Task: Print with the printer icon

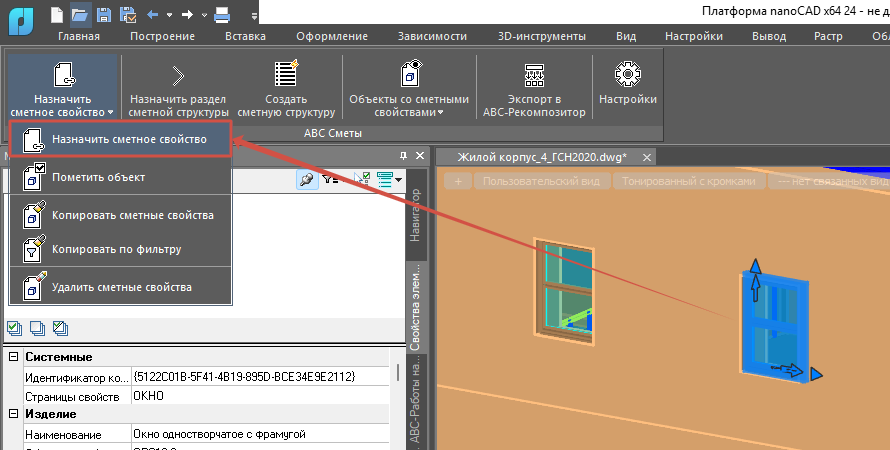Action: [x=221, y=15]
